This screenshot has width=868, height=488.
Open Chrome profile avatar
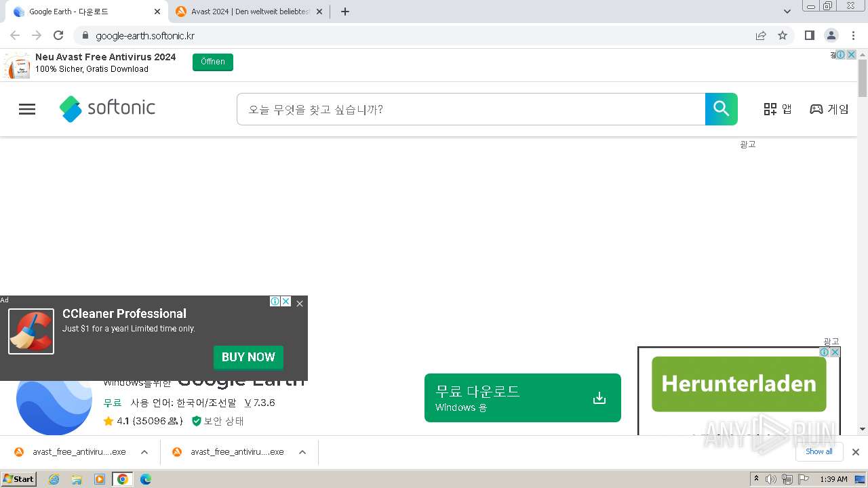(831, 35)
